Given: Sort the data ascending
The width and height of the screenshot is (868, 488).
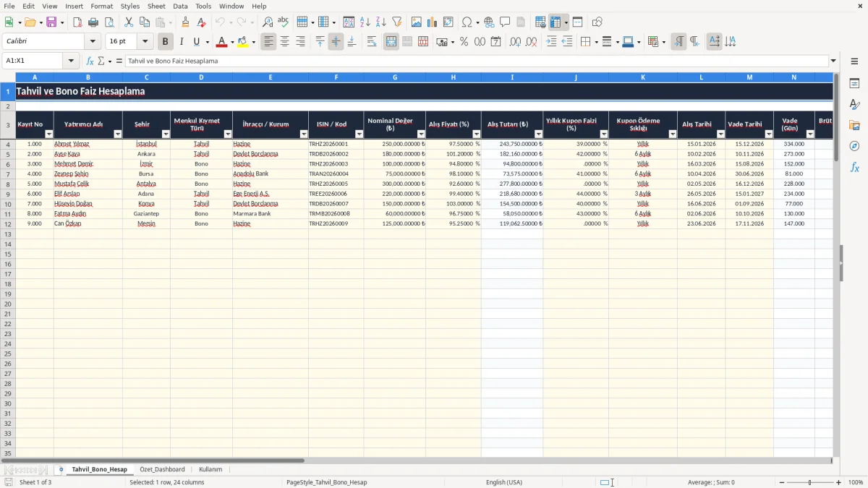Looking at the screenshot, I should (365, 22).
